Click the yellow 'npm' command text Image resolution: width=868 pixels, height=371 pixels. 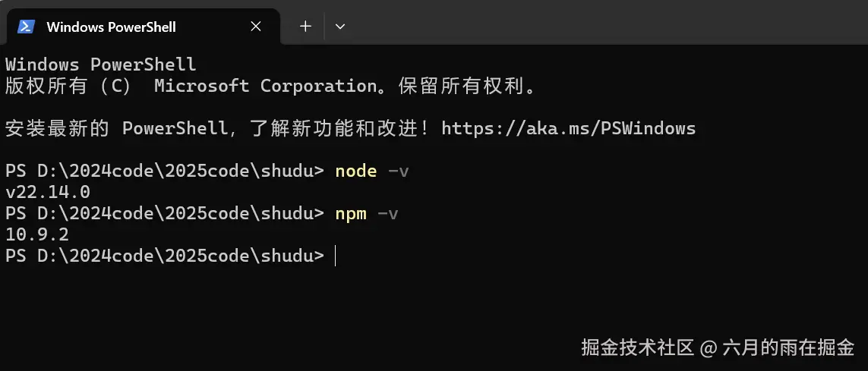coord(350,213)
